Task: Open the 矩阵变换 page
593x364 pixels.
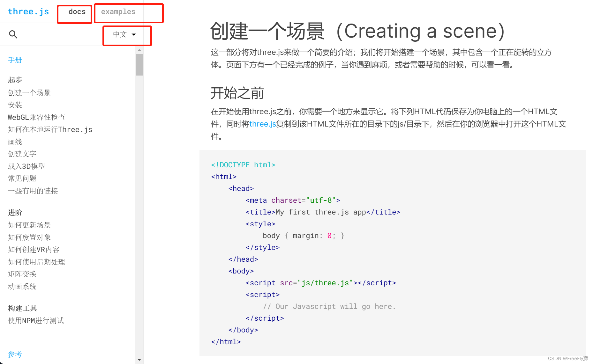Action: [x=22, y=274]
